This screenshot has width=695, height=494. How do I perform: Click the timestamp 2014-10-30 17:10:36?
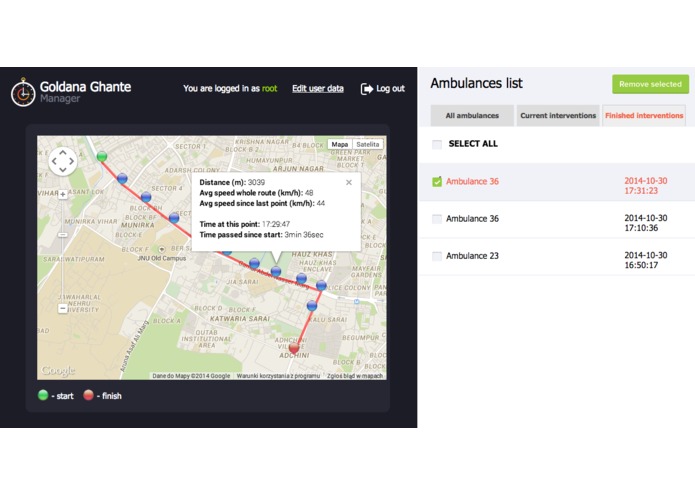[x=646, y=223]
